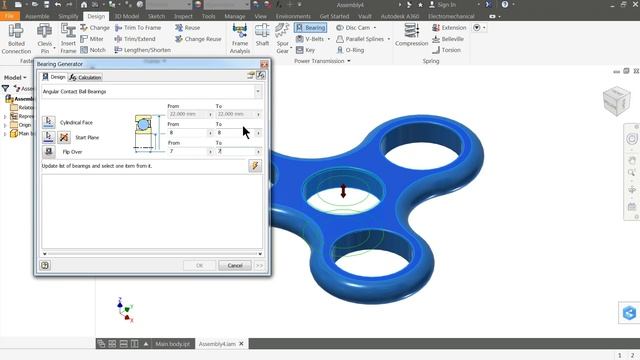Screen dimensions: 640x360
Task: Open the Manage ribbon tab
Action: click(235, 16)
